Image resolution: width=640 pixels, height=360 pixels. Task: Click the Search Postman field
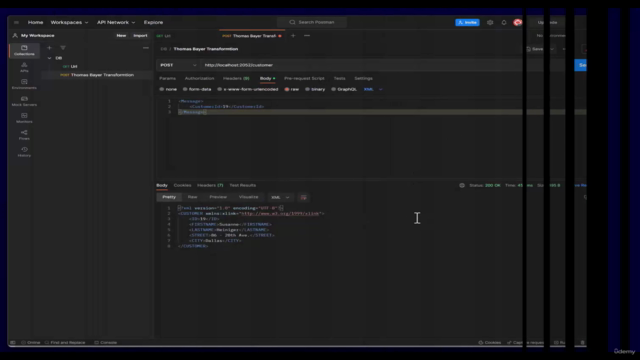tap(312, 22)
